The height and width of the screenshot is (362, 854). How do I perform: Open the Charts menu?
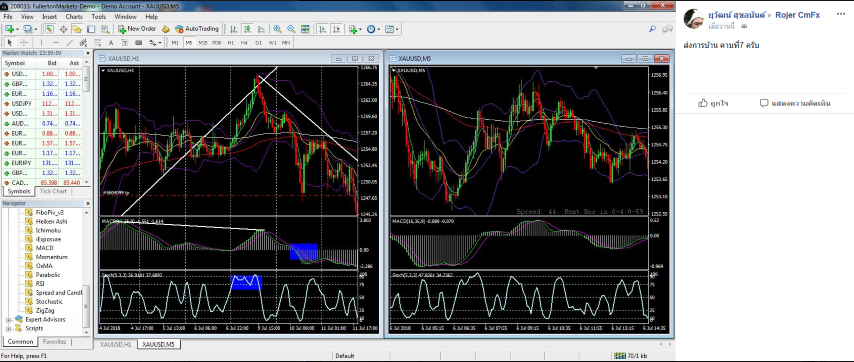[x=74, y=17]
